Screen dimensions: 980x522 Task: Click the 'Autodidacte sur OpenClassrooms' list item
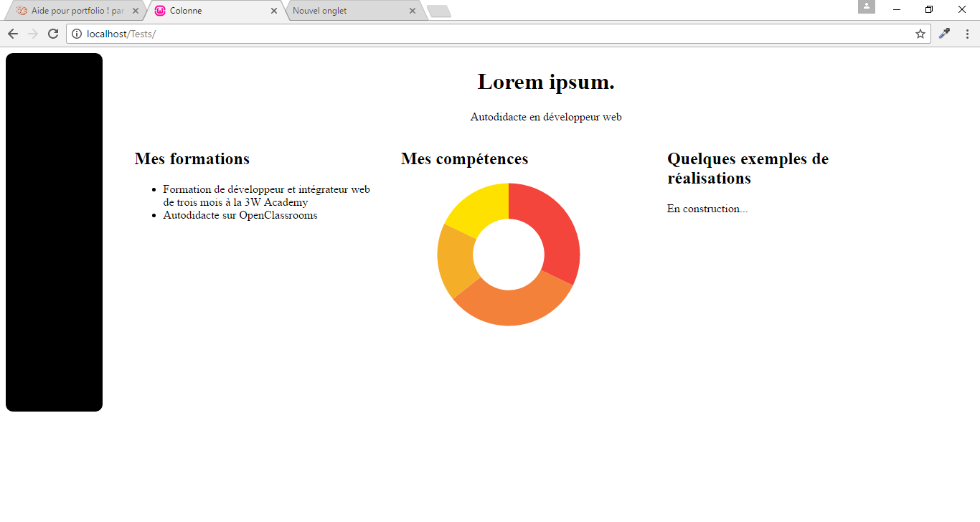click(x=240, y=214)
